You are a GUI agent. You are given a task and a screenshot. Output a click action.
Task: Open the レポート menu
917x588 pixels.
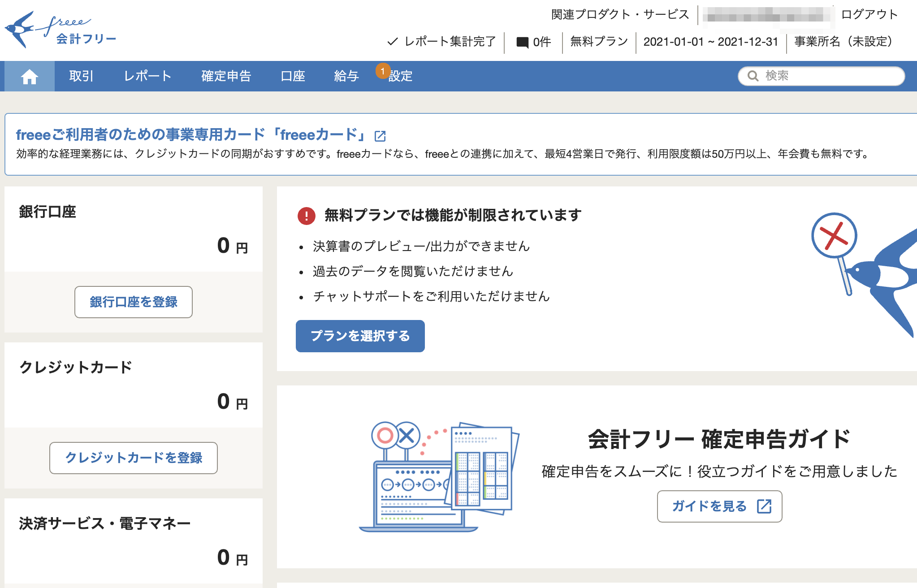tap(147, 76)
